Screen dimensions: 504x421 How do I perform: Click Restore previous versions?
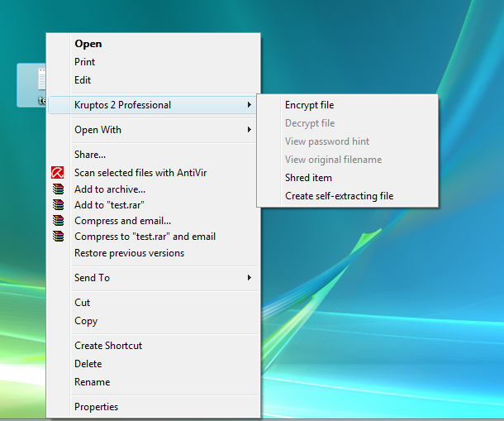coord(153,253)
